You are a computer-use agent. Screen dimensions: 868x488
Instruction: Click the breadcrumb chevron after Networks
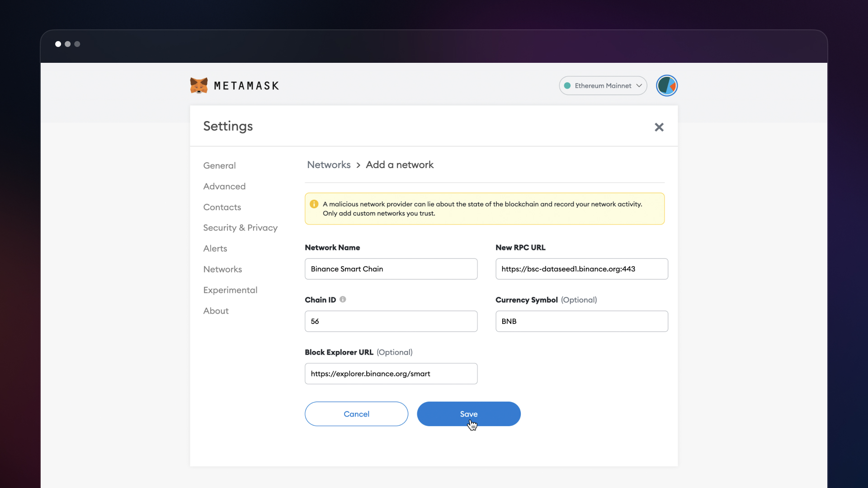tap(358, 165)
